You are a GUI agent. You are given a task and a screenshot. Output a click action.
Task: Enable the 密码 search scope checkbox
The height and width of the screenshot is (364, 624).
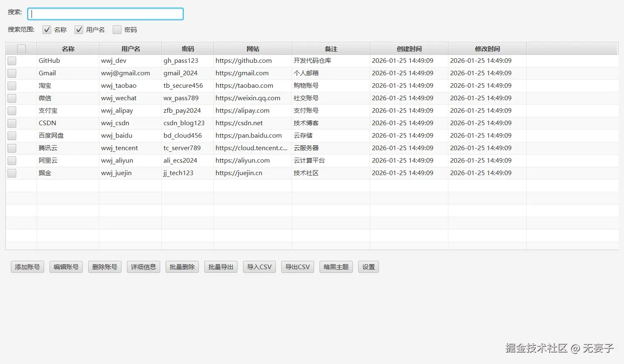click(x=117, y=30)
